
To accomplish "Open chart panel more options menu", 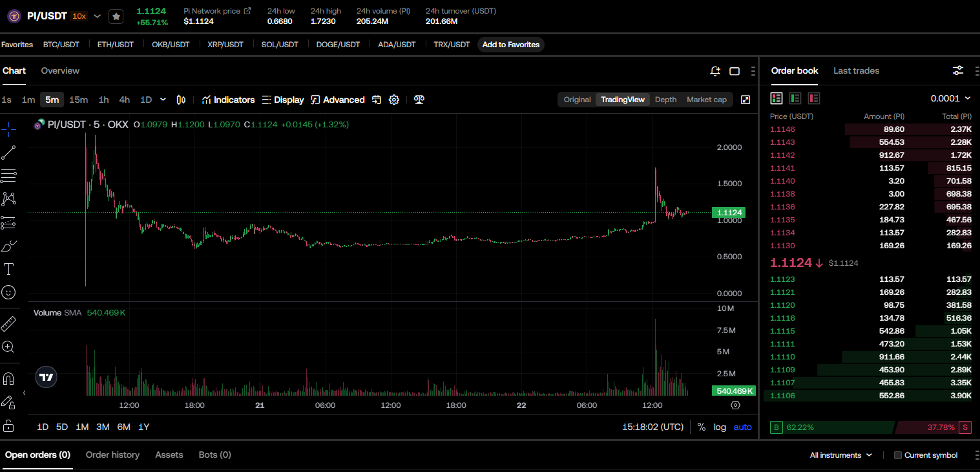I will click(x=753, y=71).
